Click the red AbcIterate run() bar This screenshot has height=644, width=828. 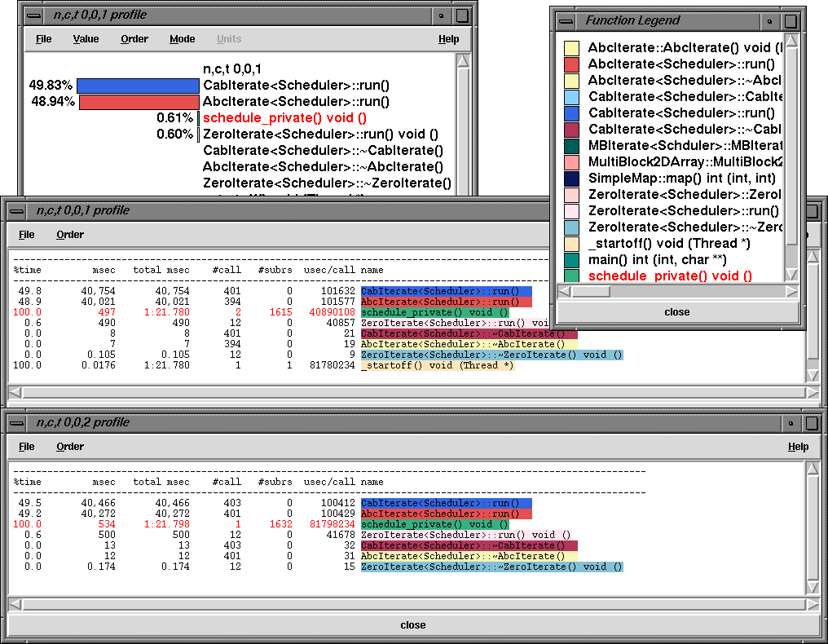[x=139, y=102]
